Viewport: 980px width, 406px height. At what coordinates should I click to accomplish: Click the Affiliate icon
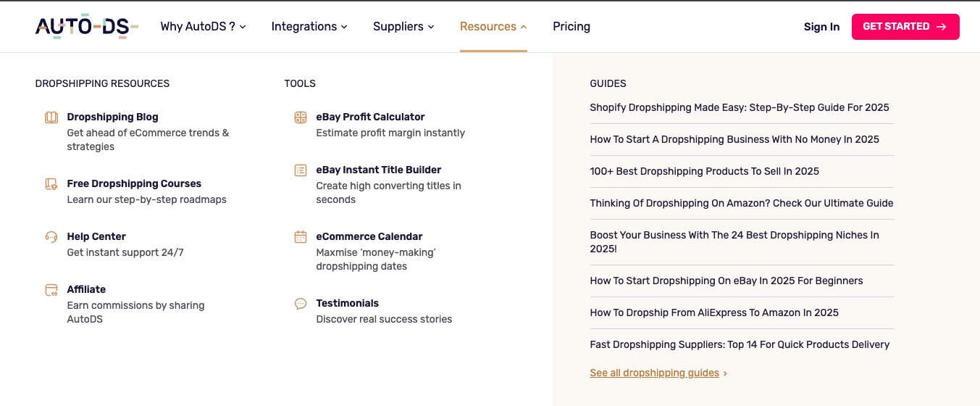click(x=51, y=290)
